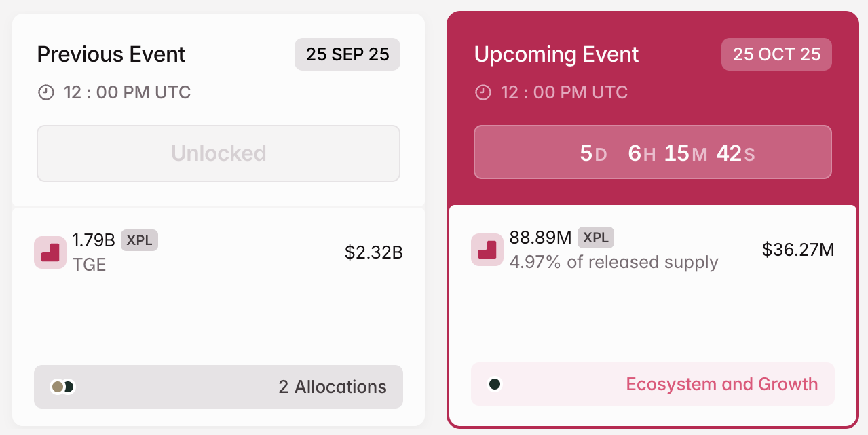This screenshot has width=868, height=435.
Task: Select the Previous Event card header
Action: click(x=111, y=54)
